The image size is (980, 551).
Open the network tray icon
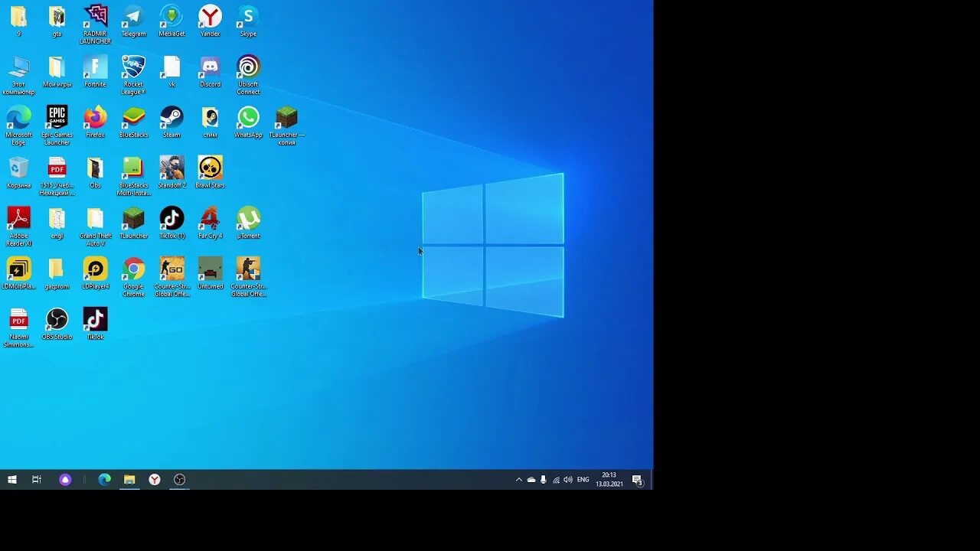point(556,480)
